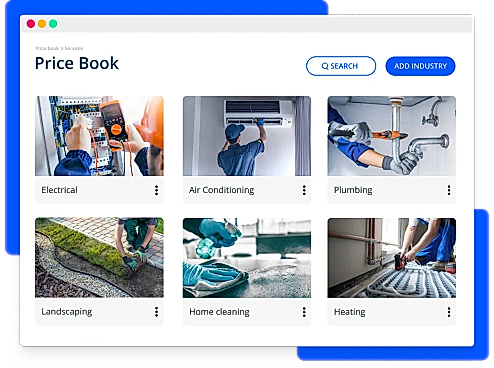This screenshot has height=368, width=494.
Task: Click the Add Industry button
Action: tap(420, 66)
